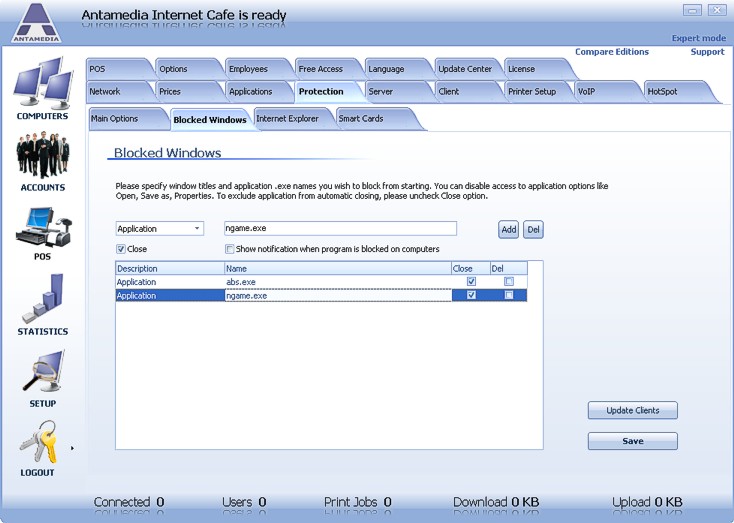Open the Statistics bar chart icon

coord(43,298)
